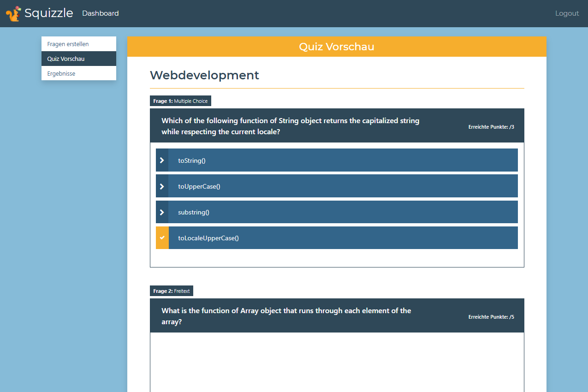588x392 pixels.
Task: Select Quiz Vorschau in the sidebar
Action: (79, 59)
